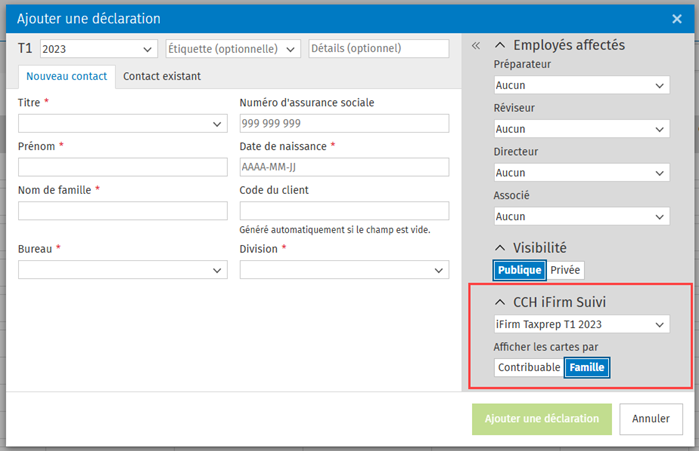Viewport: 699px width, 451px height.
Task: Open the iFirm Taxprep T1 2023 dropdown
Action: 581,325
